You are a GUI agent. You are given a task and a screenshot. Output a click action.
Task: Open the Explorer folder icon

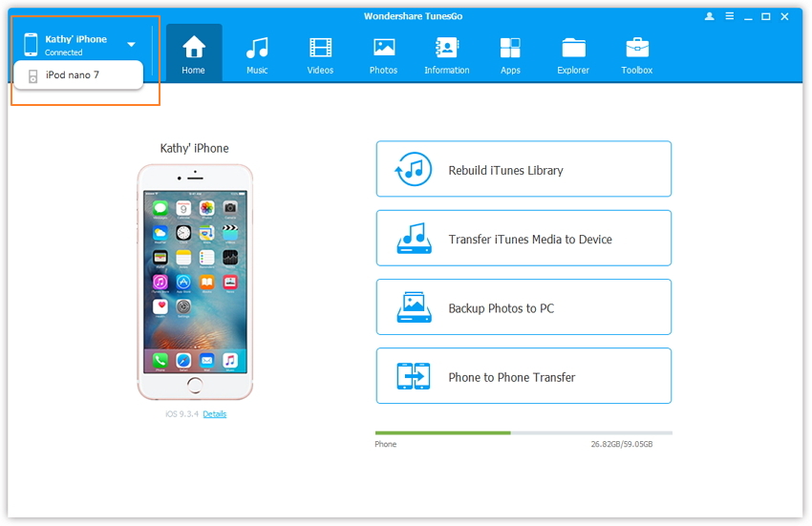point(573,49)
